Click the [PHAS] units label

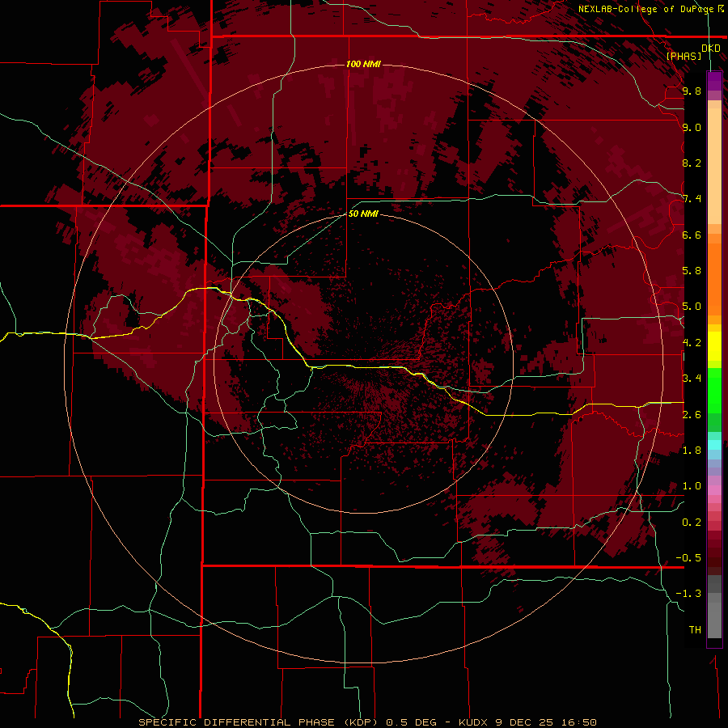[x=684, y=56]
